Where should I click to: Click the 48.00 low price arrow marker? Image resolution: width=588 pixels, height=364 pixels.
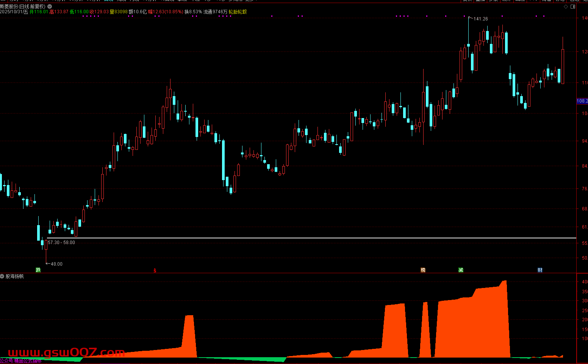pyautogui.click(x=56, y=264)
